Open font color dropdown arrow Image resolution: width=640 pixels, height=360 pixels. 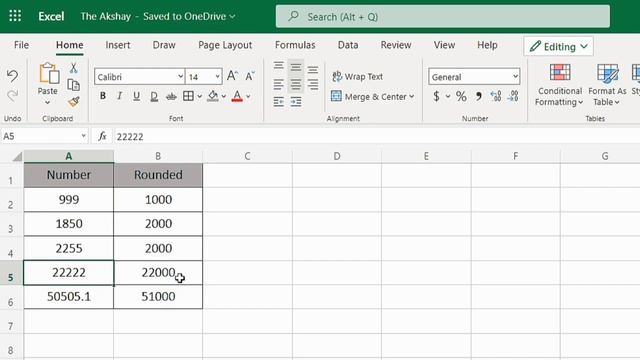click(248, 97)
